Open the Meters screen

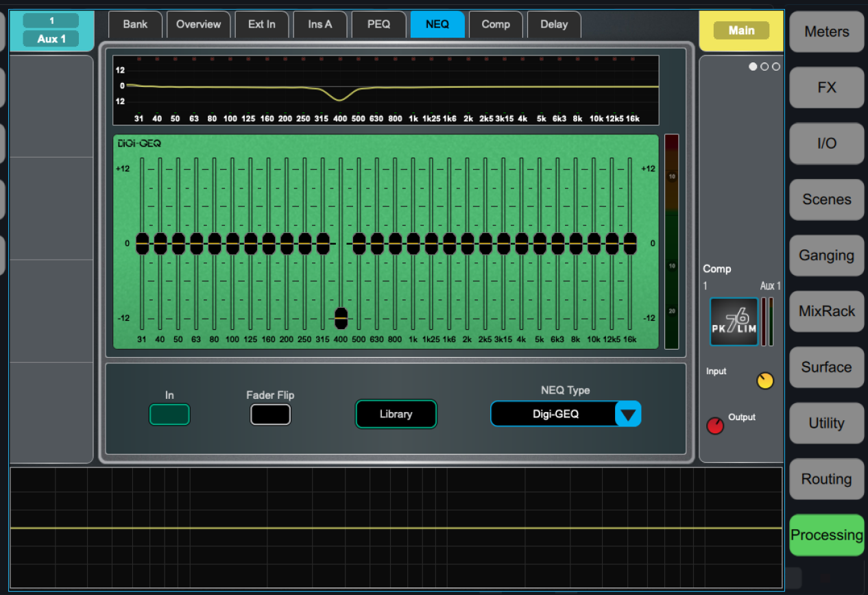[826, 32]
